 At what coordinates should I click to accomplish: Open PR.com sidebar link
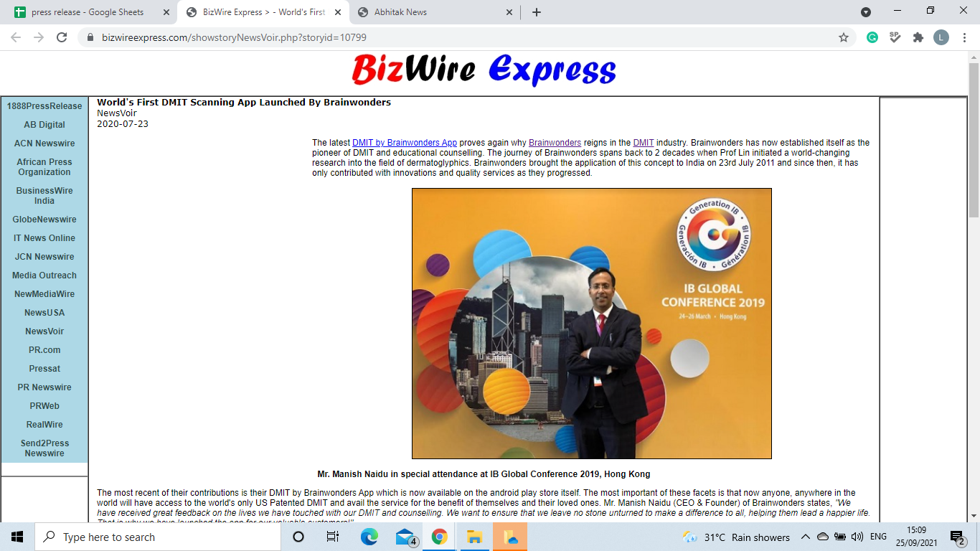click(44, 350)
